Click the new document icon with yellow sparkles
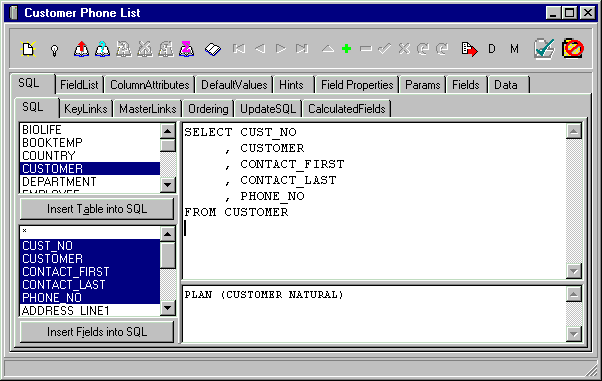The height and width of the screenshot is (381, 602). [28, 49]
